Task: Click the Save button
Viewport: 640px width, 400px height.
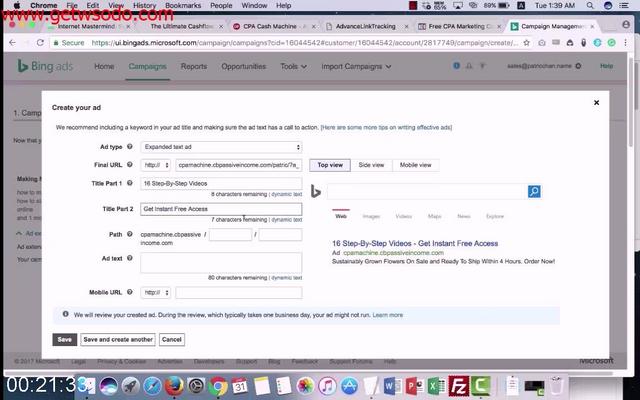Action: [64, 339]
